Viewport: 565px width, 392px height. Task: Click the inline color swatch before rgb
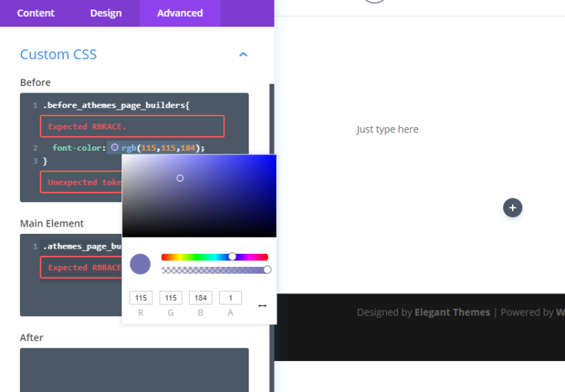115,147
